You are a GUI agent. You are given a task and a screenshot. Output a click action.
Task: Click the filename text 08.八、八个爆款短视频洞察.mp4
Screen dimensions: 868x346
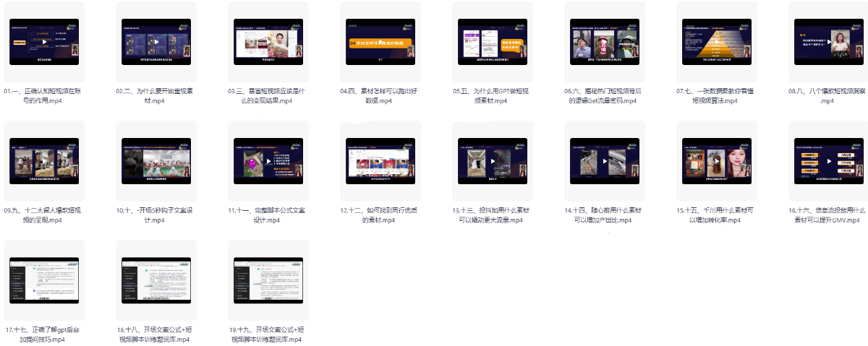pyautogui.click(x=828, y=96)
